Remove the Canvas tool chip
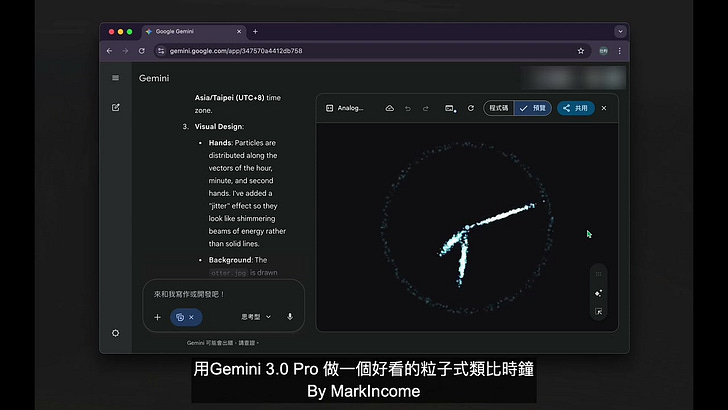Screen dimensions: 728x410 coord(191,317)
